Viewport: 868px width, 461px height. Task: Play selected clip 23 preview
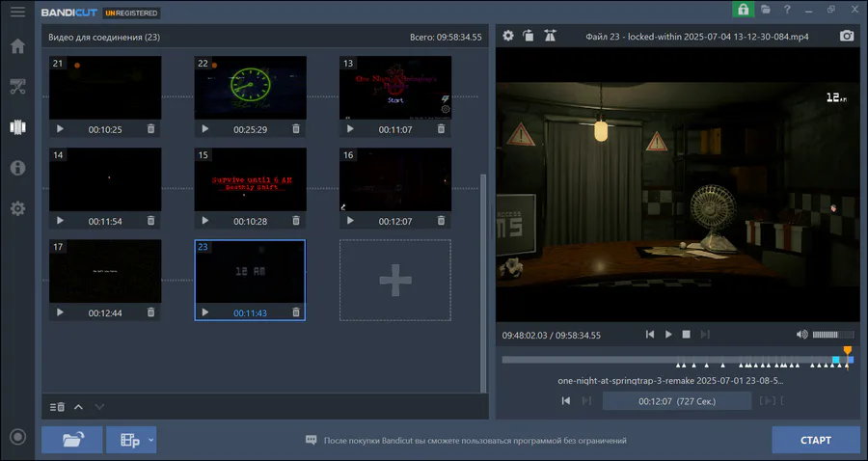click(x=204, y=312)
